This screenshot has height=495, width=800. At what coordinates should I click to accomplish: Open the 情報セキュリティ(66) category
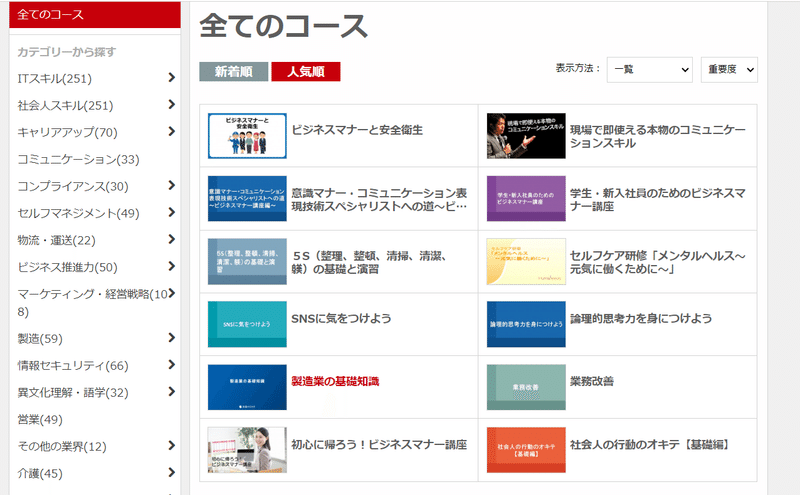pyautogui.click(x=73, y=366)
